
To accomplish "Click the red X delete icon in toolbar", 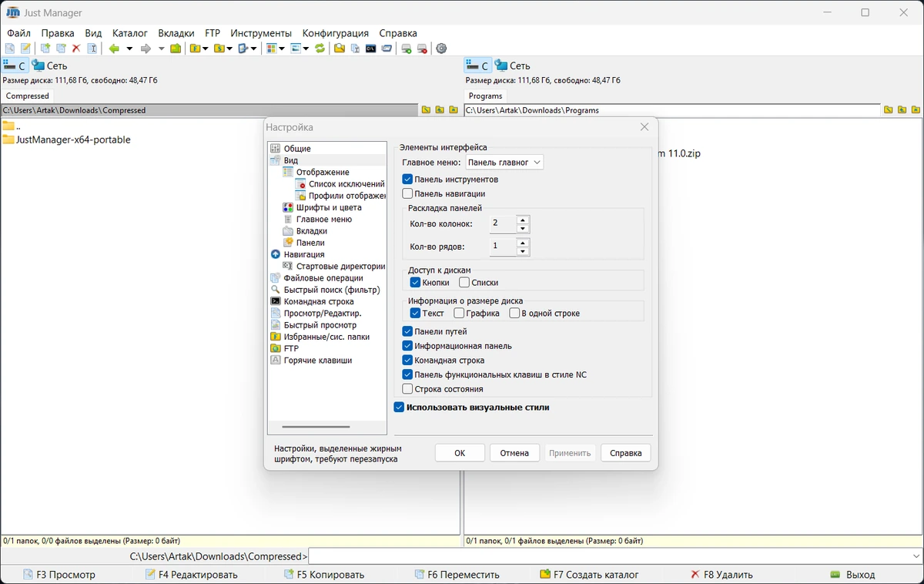I will click(x=76, y=49).
